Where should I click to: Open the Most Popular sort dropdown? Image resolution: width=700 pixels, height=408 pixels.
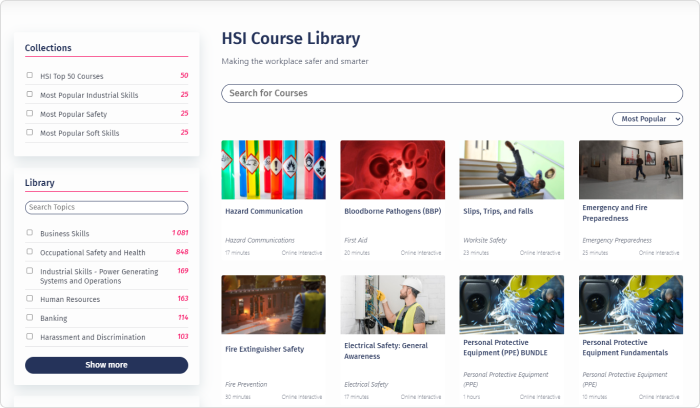pyautogui.click(x=647, y=119)
